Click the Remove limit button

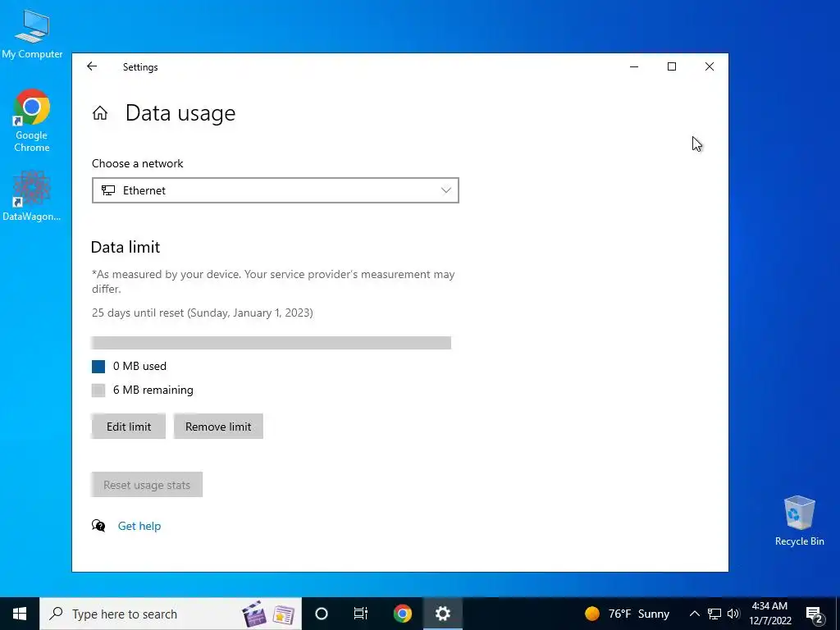pyautogui.click(x=218, y=427)
